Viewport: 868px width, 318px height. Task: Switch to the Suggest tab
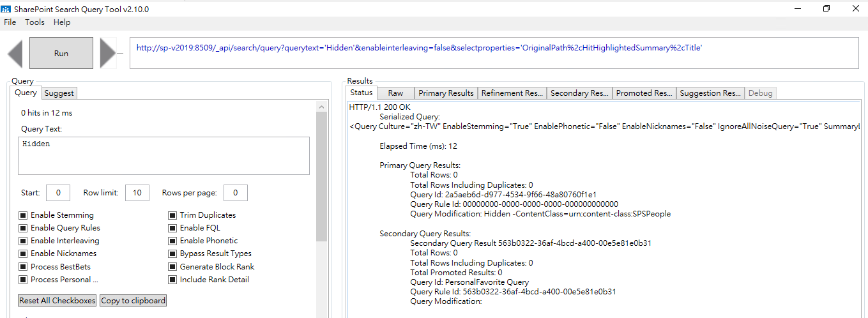(x=59, y=93)
